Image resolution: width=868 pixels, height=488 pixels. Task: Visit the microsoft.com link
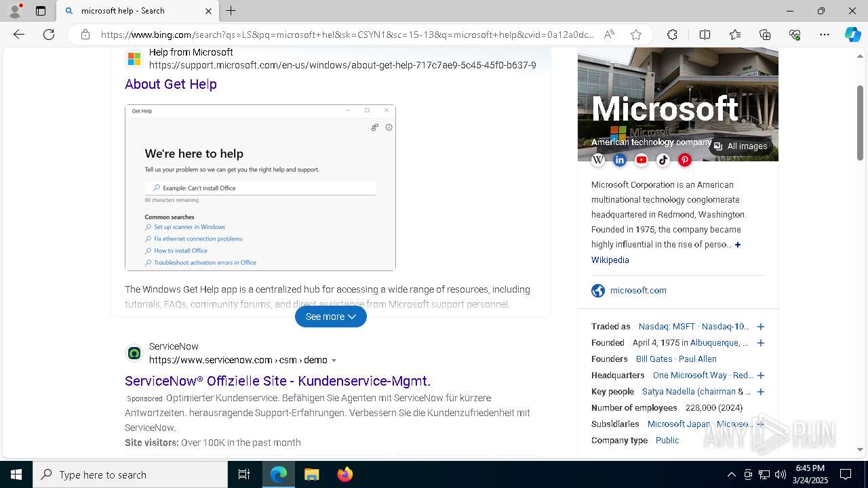(x=638, y=291)
